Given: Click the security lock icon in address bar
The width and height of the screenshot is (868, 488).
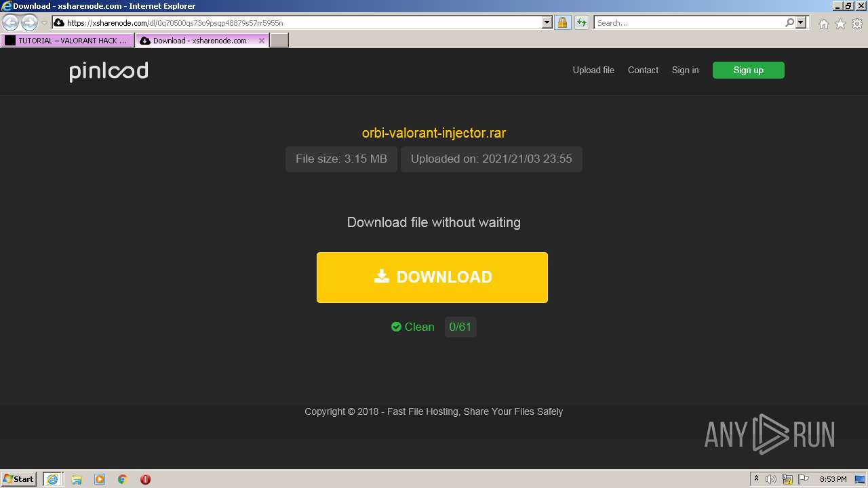Looking at the screenshot, I should pyautogui.click(x=562, y=22).
